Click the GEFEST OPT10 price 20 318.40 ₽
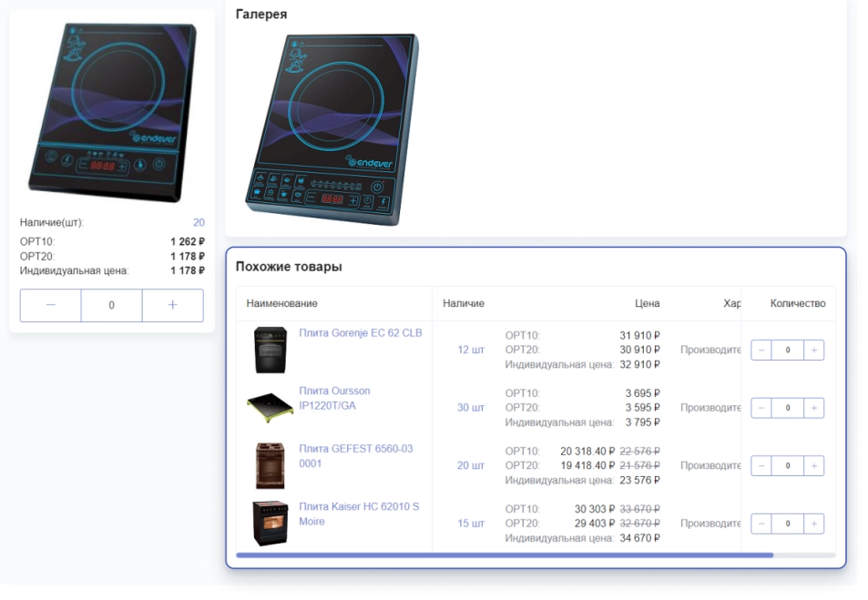The width and height of the screenshot is (868, 600). [587, 452]
